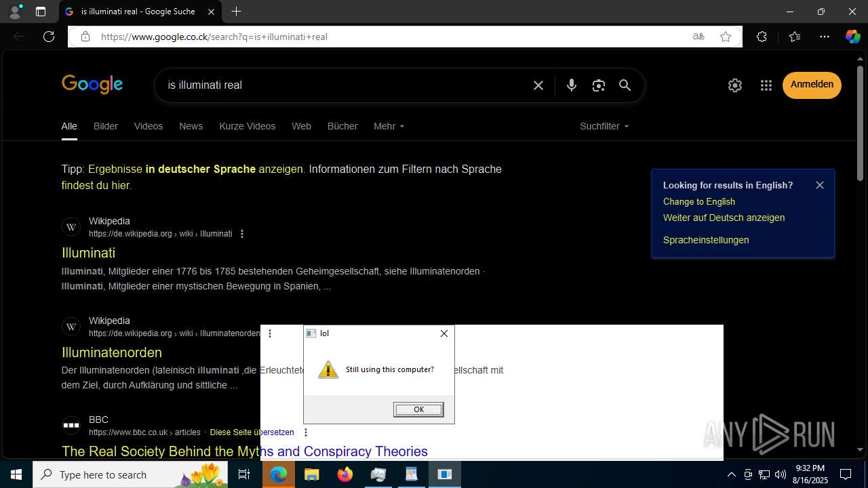Screen dimensions: 868x488
Task: Open Copilot sidebar icon
Action: pos(852,37)
